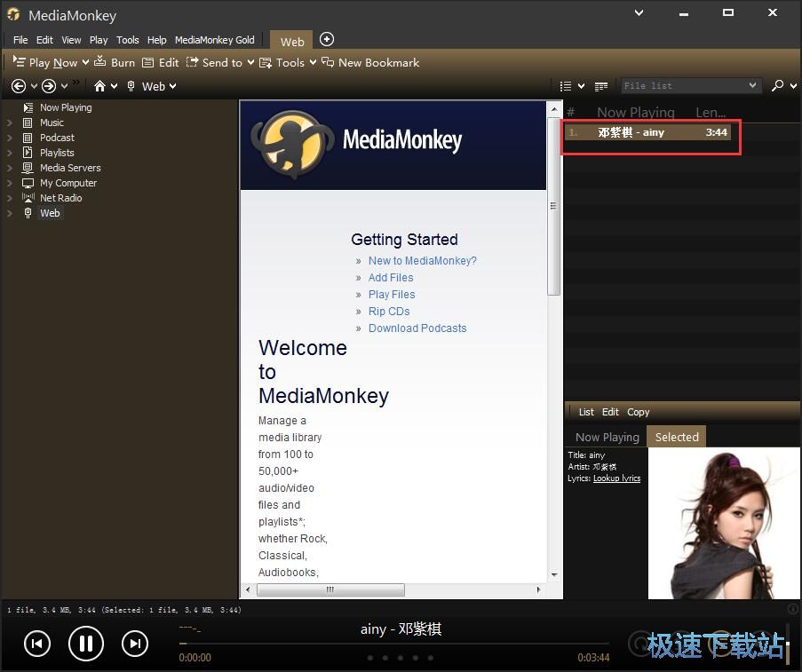Go to the previous track

pos(37,643)
